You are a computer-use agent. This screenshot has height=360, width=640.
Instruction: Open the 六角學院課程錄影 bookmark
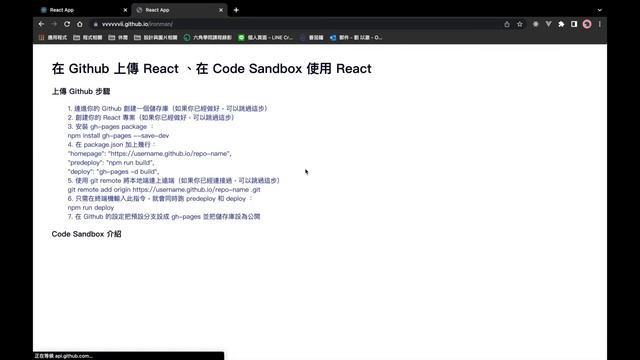coord(208,38)
